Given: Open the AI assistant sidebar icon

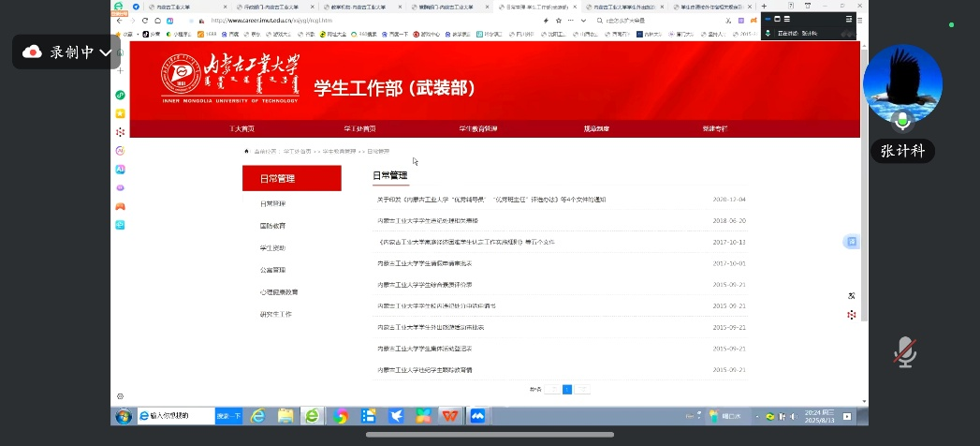Looking at the screenshot, I should [120, 169].
